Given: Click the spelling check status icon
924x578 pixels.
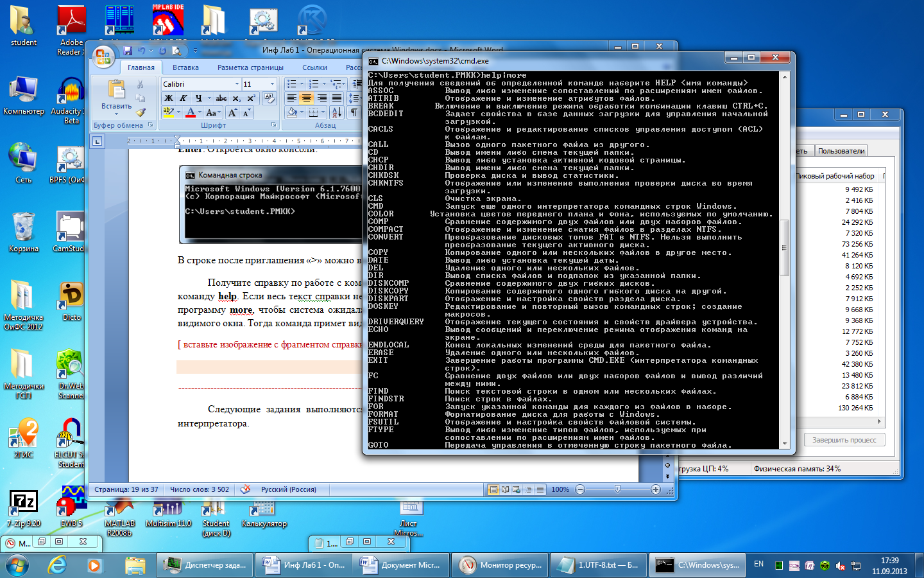Looking at the screenshot, I should tap(244, 489).
